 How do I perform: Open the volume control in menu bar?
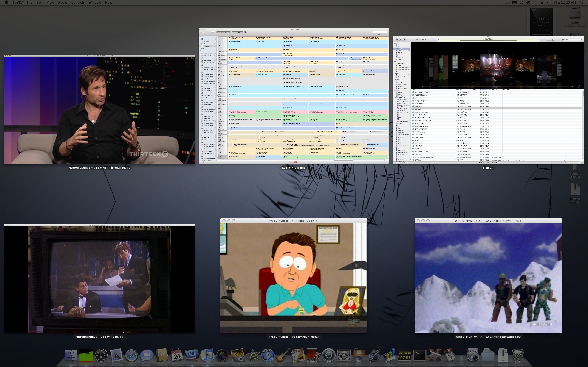[548, 3]
